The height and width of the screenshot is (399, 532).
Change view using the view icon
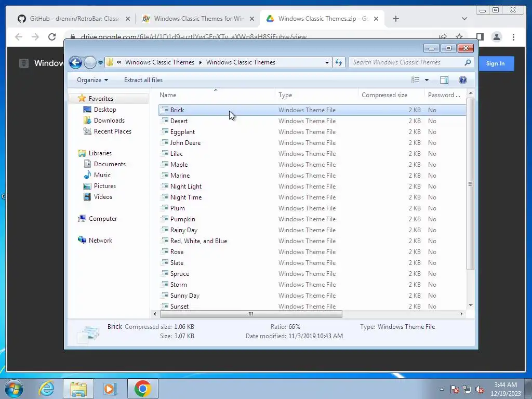click(415, 80)
